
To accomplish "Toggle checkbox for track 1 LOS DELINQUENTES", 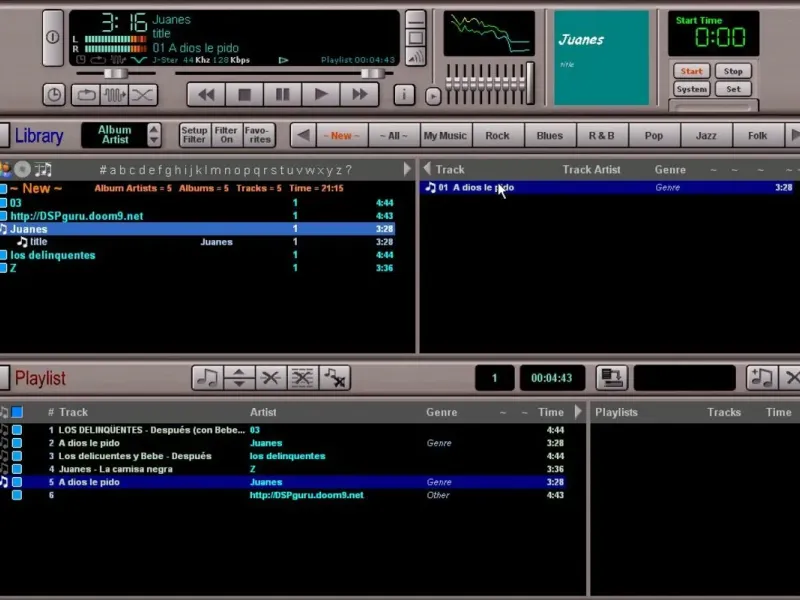I will point(17,430).
